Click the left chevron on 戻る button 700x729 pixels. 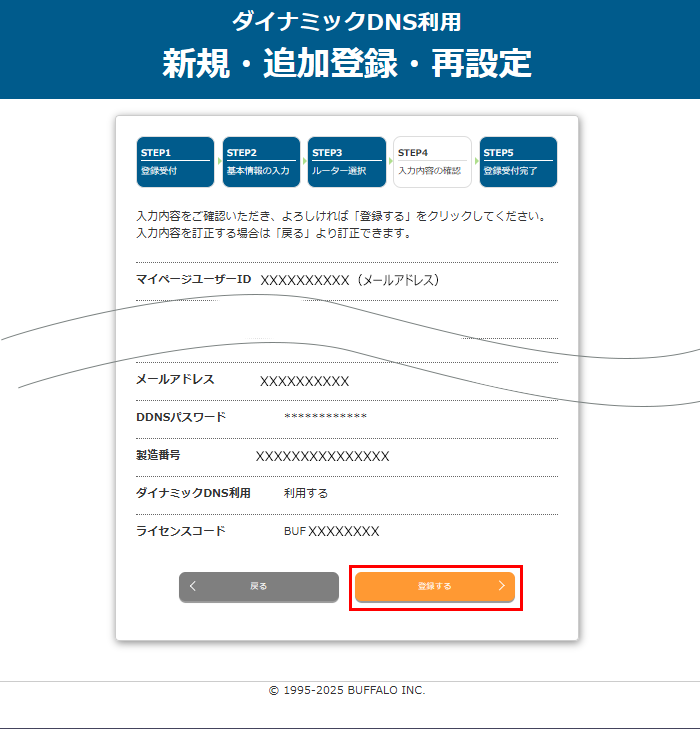click(193, 587)
